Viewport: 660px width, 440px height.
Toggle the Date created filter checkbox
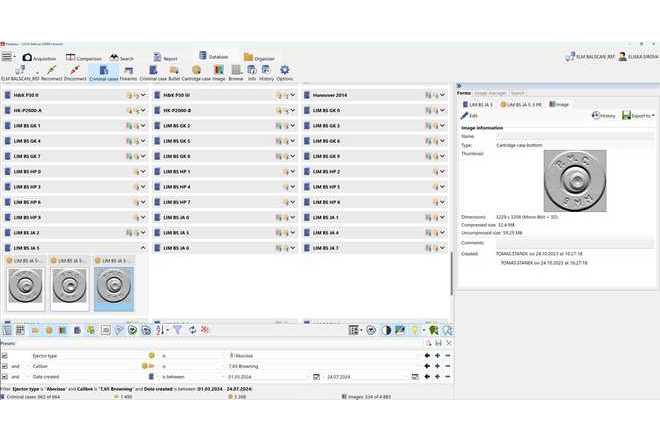5,377
